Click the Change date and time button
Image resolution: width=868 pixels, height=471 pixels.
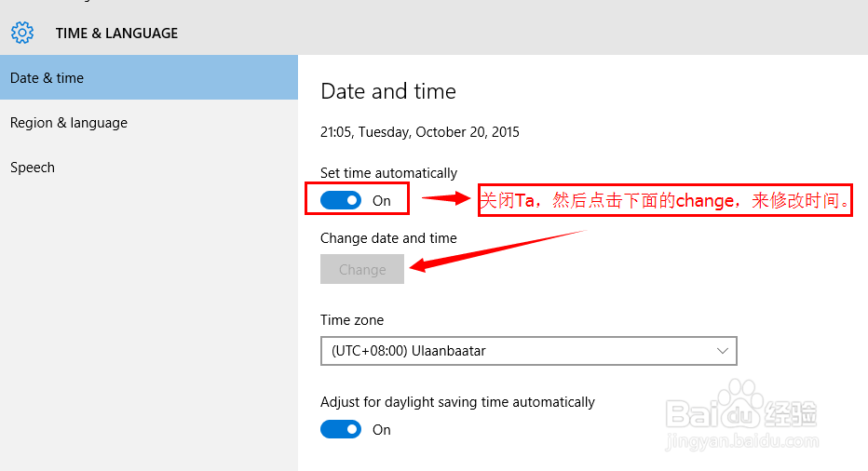(362, 269)
